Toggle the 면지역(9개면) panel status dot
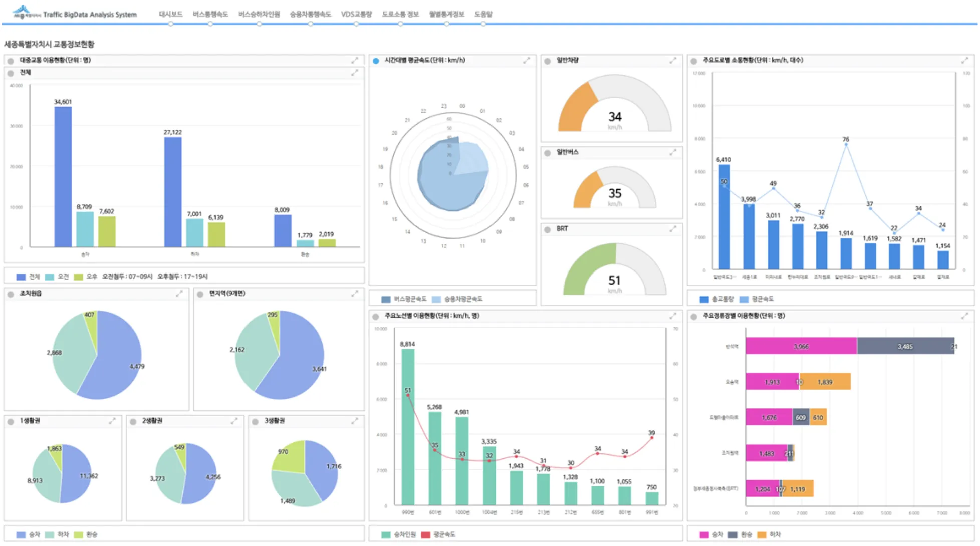The height and width of the screenshot is (546, 980). [x=200, y=294]
